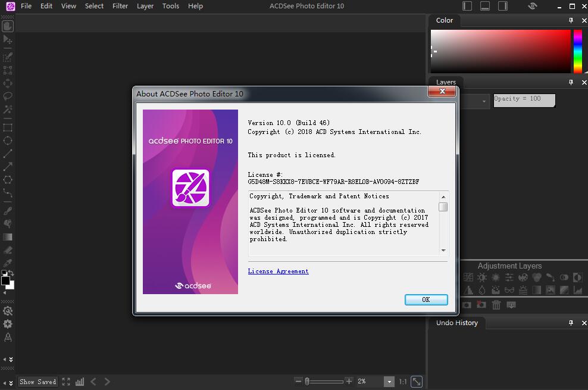Select the Gradient tool in left toolbar
The width and height of the screenshot is (588, 390).
[x=8, y=237]
